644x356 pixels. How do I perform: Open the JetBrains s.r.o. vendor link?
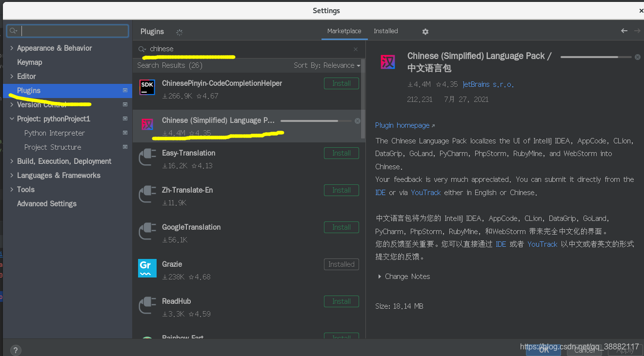click(488, 84)
